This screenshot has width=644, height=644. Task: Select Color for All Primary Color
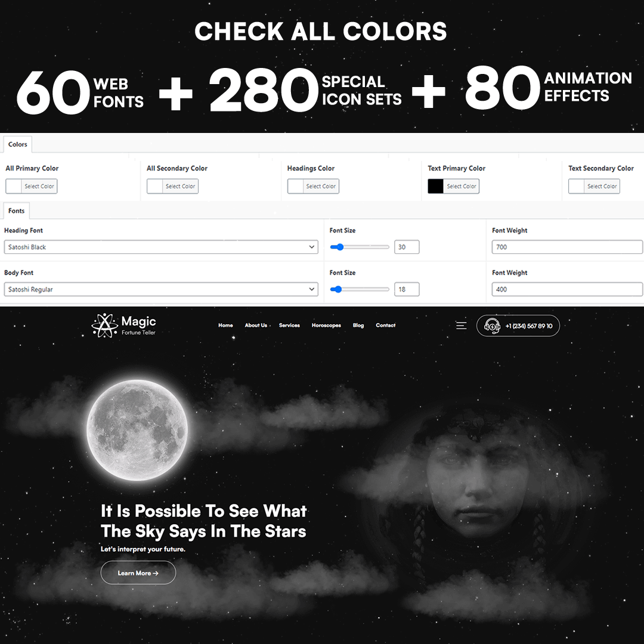click(x=39, y=186)
